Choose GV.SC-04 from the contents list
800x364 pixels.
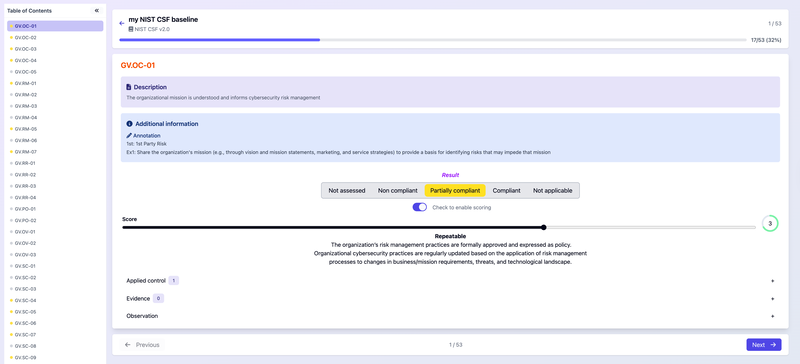(26, 300)
